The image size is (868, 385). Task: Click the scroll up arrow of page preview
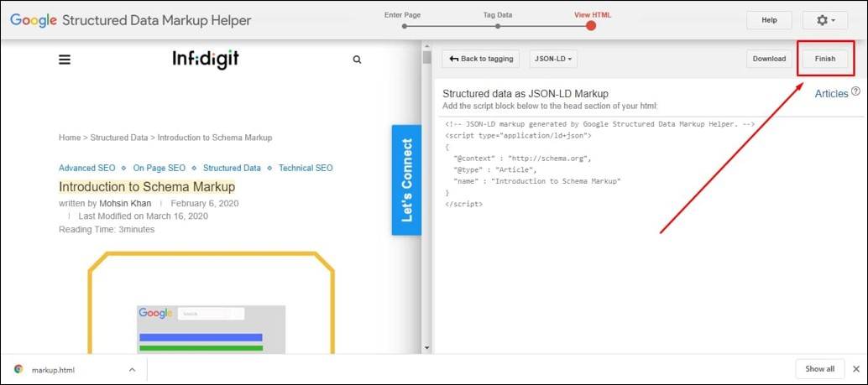426,44
